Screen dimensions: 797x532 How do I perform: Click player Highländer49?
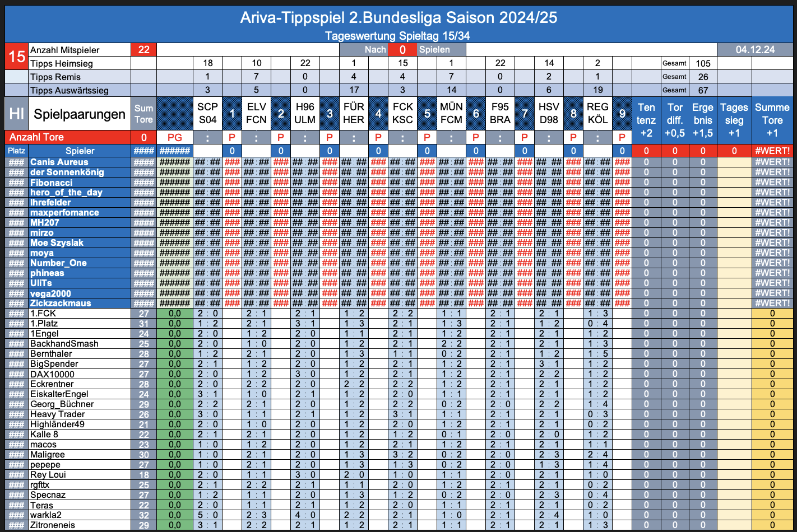pyautogui.click(x=57, y=424)
